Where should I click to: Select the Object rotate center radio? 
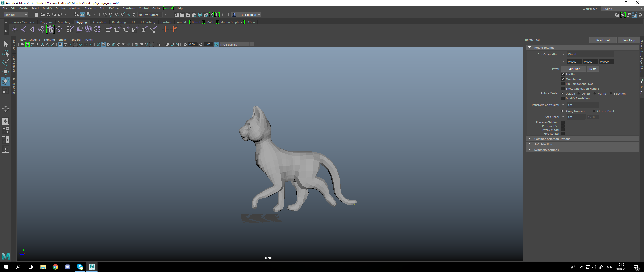(579, 94)
